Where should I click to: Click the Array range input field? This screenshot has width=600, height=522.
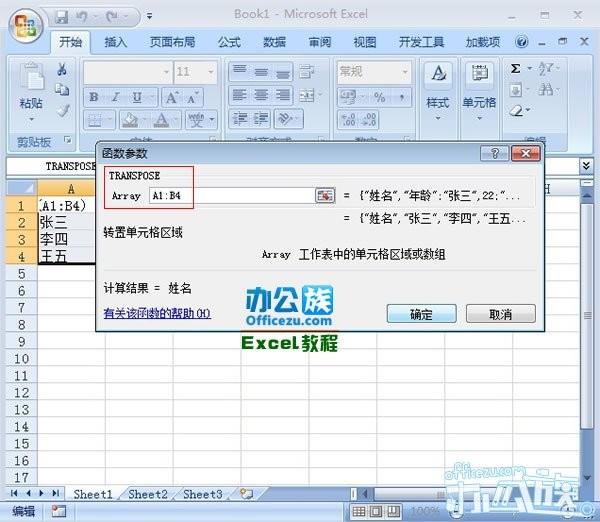[232, 196]
